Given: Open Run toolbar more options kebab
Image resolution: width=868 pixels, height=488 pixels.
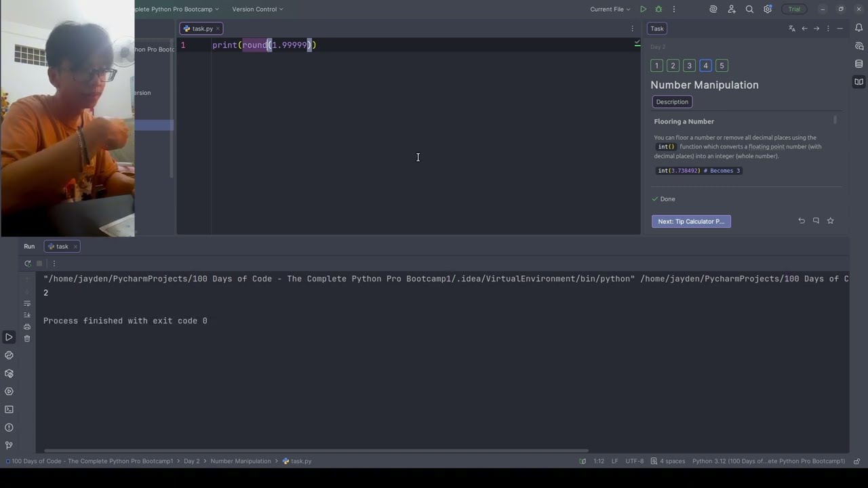Looking at the screenshot, I should (54, 263).
